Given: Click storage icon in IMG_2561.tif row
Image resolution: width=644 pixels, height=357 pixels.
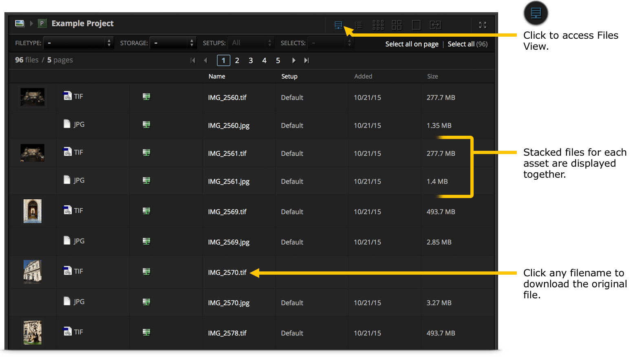Looking at the screenshot, I should point(146,152).
